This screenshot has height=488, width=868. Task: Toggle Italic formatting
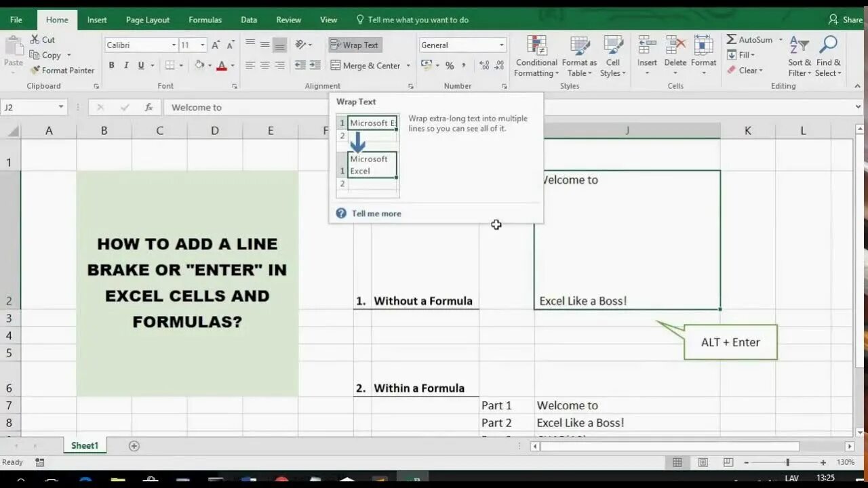[126, 65]
